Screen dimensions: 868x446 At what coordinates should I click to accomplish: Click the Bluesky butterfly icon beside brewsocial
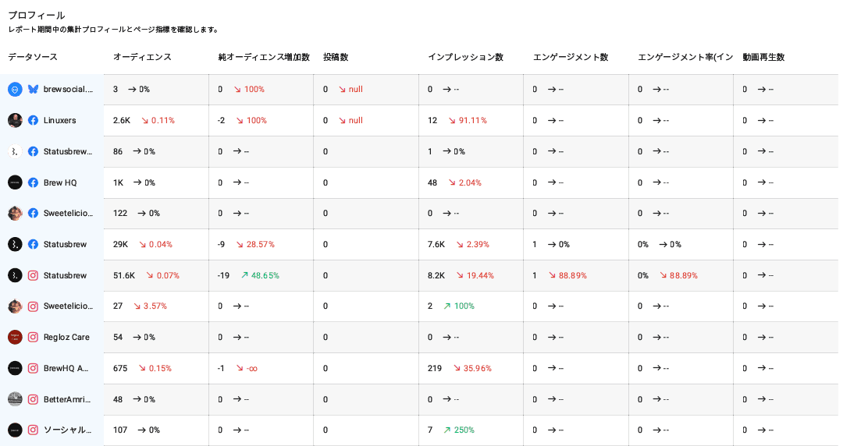click(33, 90)
